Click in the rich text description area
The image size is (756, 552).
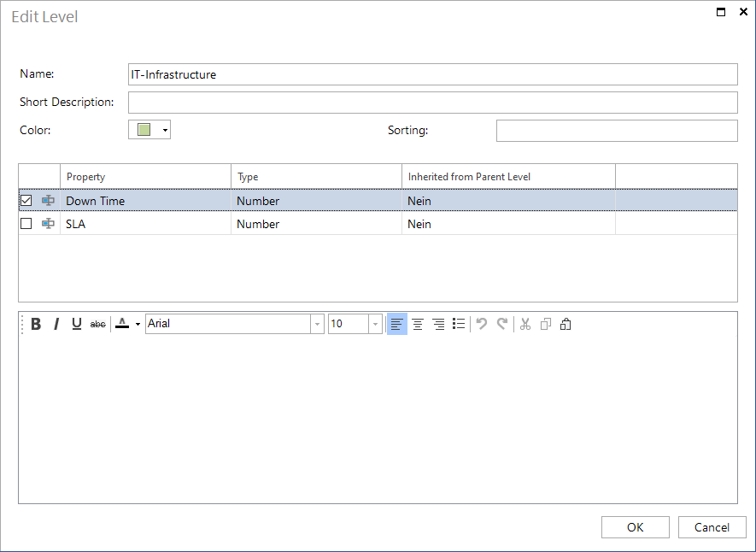(x=378, y=419)
